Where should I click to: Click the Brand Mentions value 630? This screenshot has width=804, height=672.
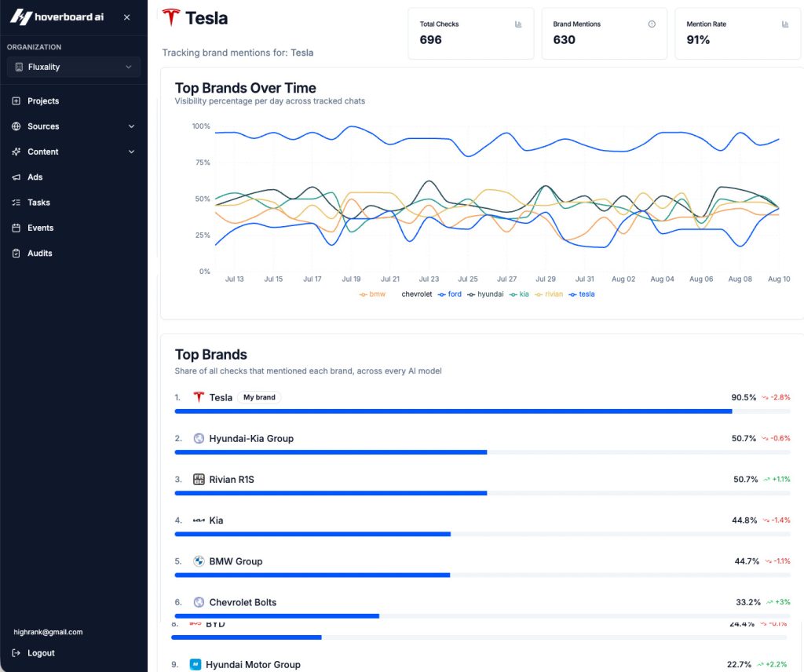point(564,40)
